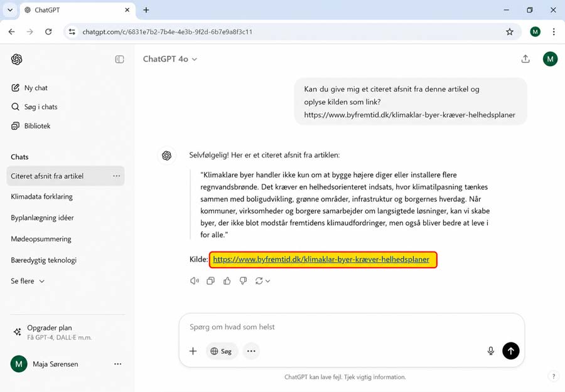Attach a file with the plus icon
The width and height of the screenshot is (565, 392).
click(193, 351)
